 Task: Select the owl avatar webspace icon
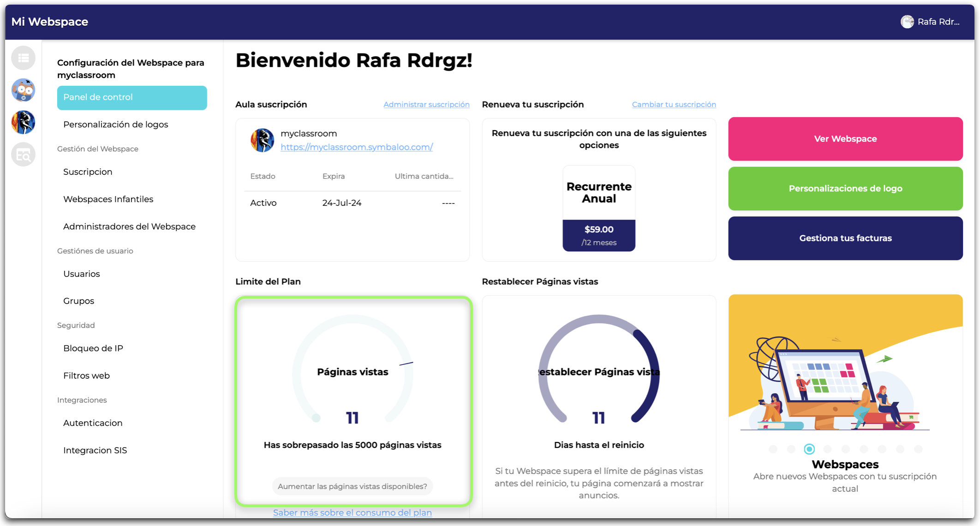pos(24,90)
